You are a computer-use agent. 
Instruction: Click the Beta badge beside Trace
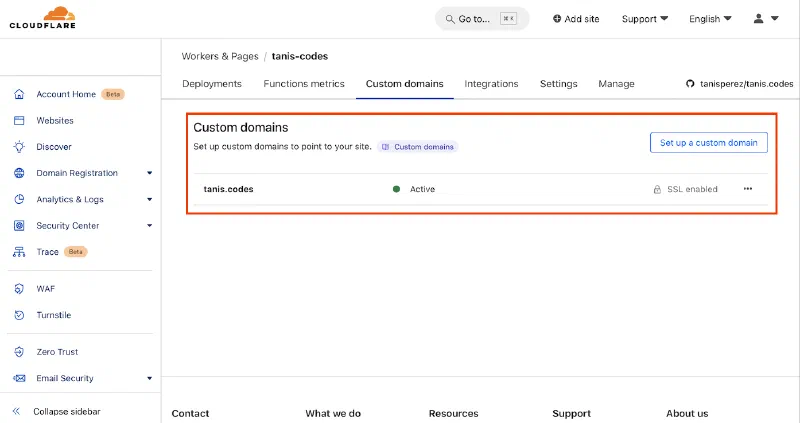[x=76, y=252]
